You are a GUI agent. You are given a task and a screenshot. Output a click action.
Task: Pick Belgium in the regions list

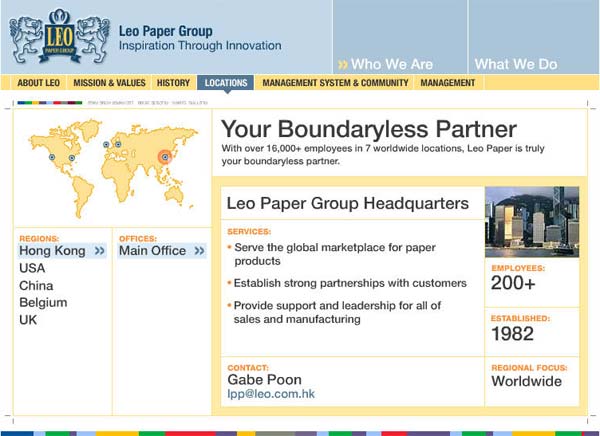point(43,302)
